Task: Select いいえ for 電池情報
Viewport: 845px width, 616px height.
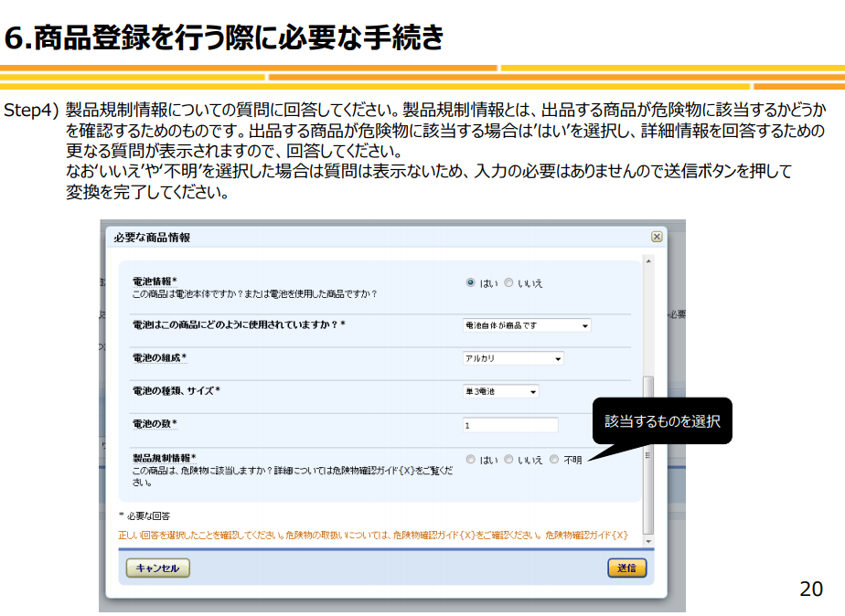Action: click(x=508, y=283)
